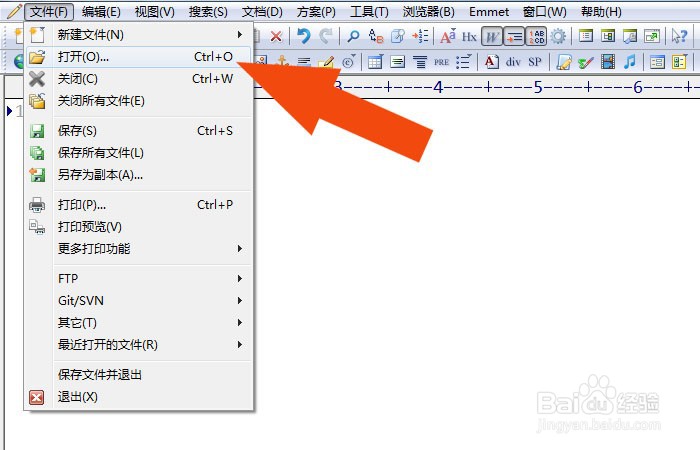The image size is (700, 450).
Task: Open the 文档(D) menu
Action: [x=262, y=12]
